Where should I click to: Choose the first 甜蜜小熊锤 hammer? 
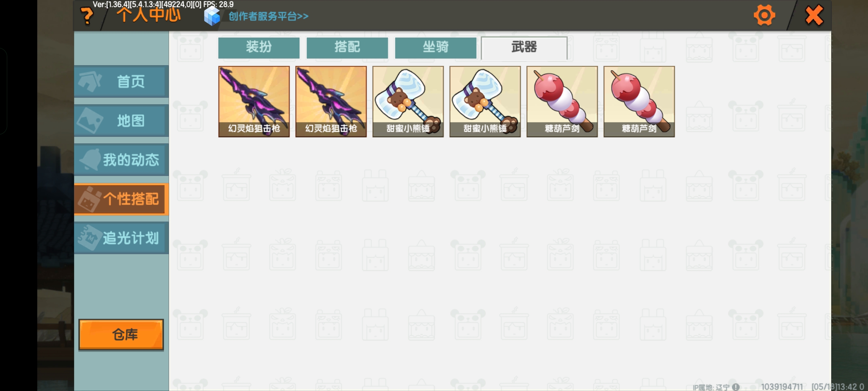click(x=408, y=101)
